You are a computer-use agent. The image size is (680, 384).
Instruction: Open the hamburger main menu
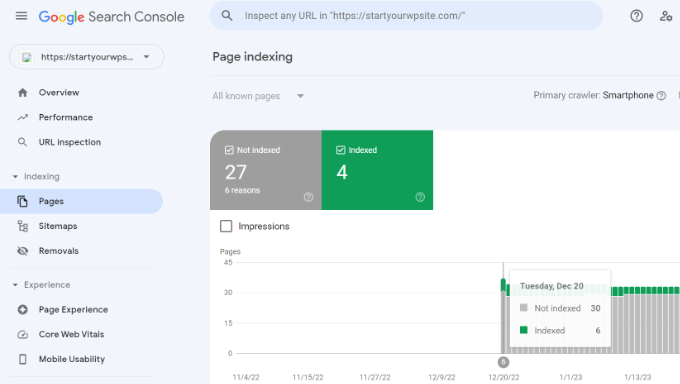click(21, 16)
